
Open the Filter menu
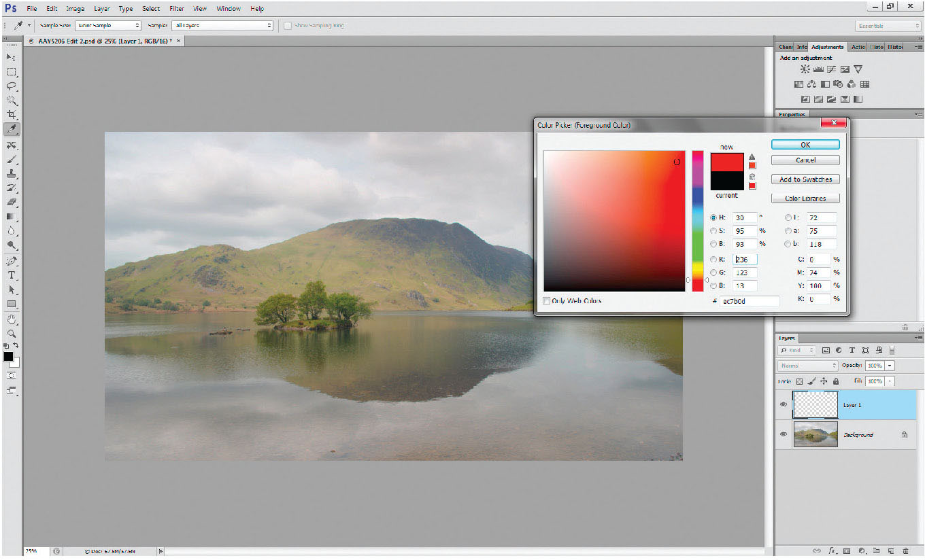[177, 9]
